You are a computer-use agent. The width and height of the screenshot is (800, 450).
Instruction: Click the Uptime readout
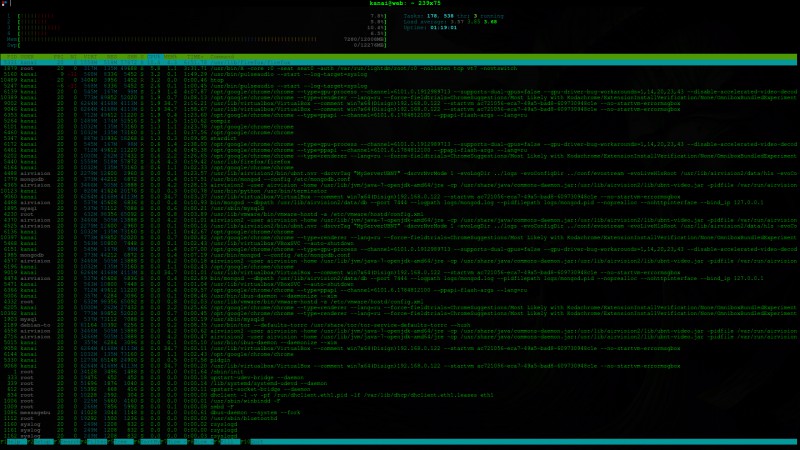[x=430, y=28]
